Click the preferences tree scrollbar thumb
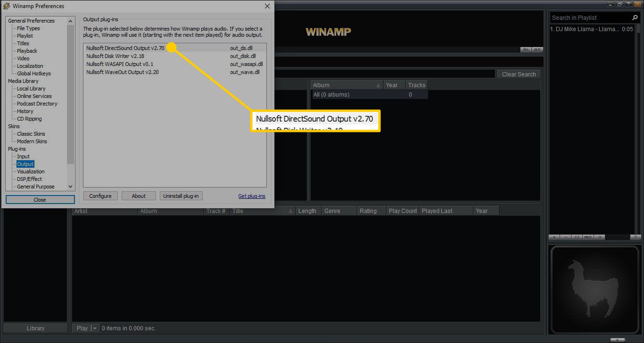The height and width of the screenshot is (343, 644). 71,93
